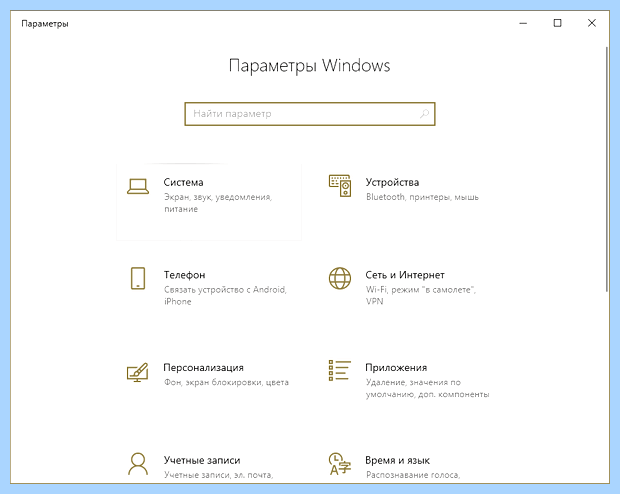Minimize the Параметры window

523,23
